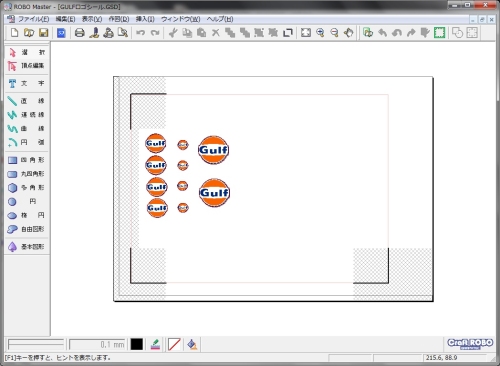Click the zoom out magnifier icon
This screenshot has width=500, height=366.
click(334, 33)
